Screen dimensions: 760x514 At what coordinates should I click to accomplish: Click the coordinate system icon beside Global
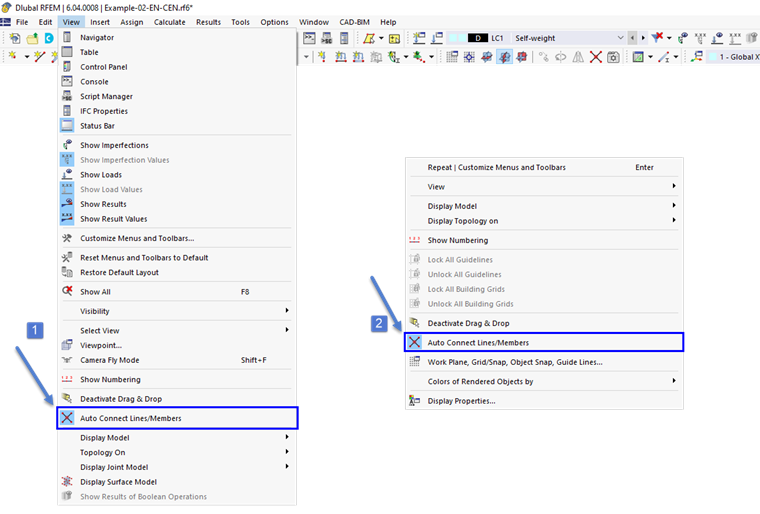(697, 57)
